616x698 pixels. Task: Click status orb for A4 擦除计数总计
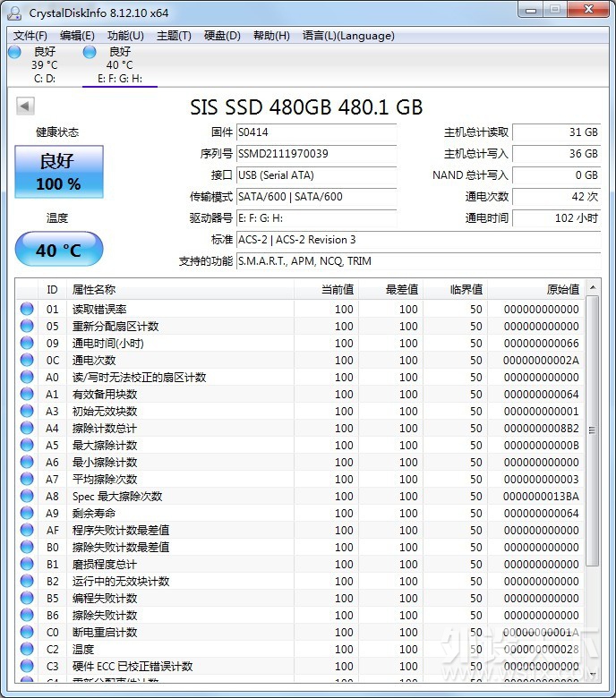27,428
